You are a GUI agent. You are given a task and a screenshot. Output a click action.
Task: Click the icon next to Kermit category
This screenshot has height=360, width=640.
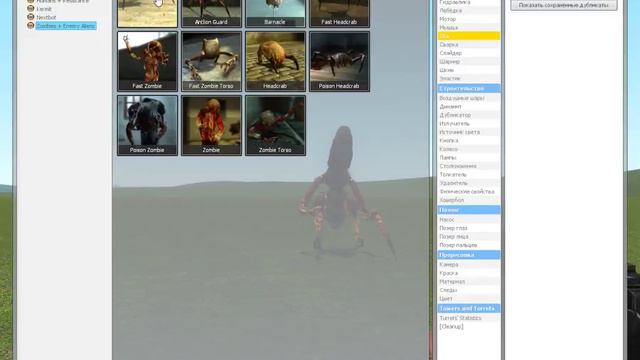click(30, 9)
